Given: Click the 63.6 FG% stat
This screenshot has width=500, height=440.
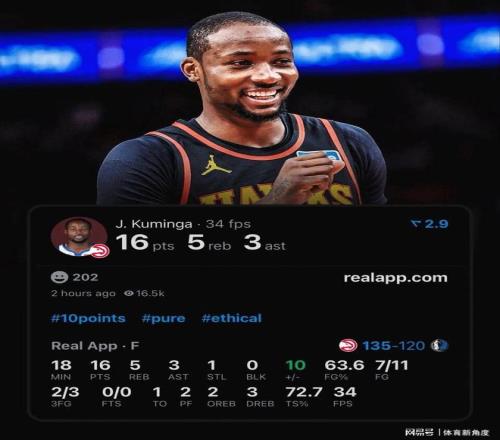Looking at the screenshot, I should [x=344, y=369].
